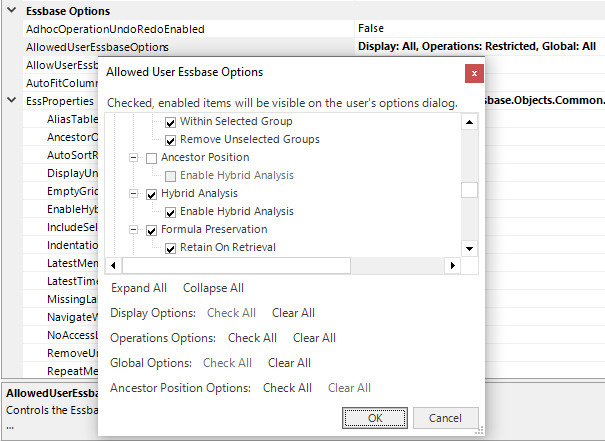Click the tree's scroll up arrow
The height and width of the screenshot is (441, 605).
click(x=470, y=122)
